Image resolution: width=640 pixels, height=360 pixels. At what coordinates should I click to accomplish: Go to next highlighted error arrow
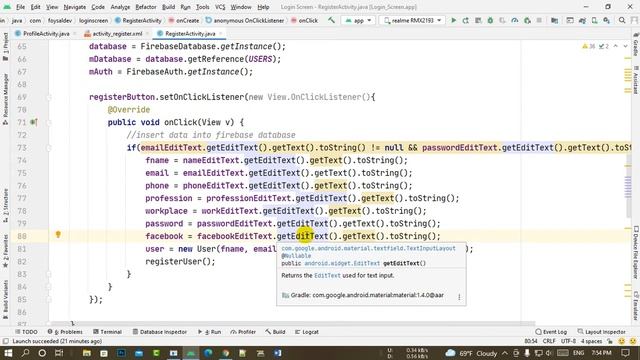pos(625,47)
